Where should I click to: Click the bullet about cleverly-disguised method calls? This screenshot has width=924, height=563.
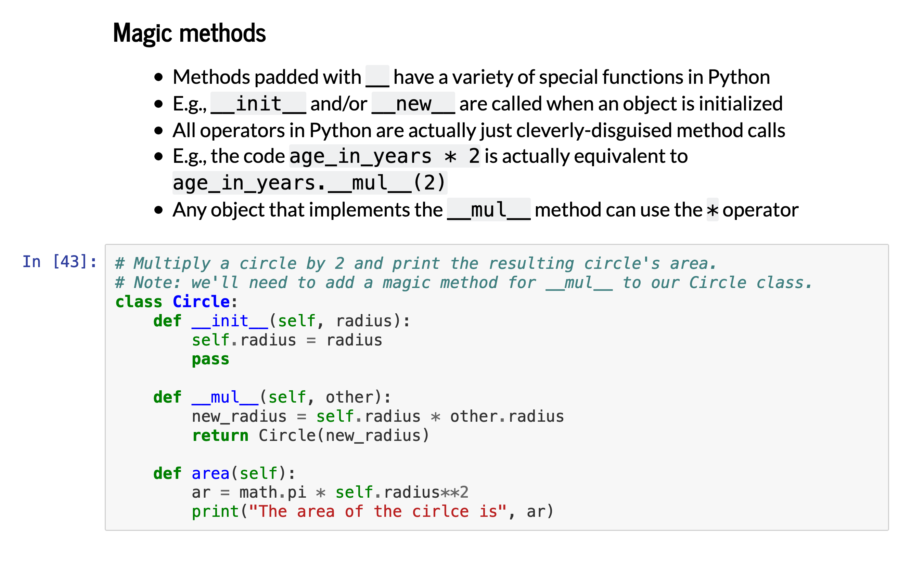[x=478, y=130]
